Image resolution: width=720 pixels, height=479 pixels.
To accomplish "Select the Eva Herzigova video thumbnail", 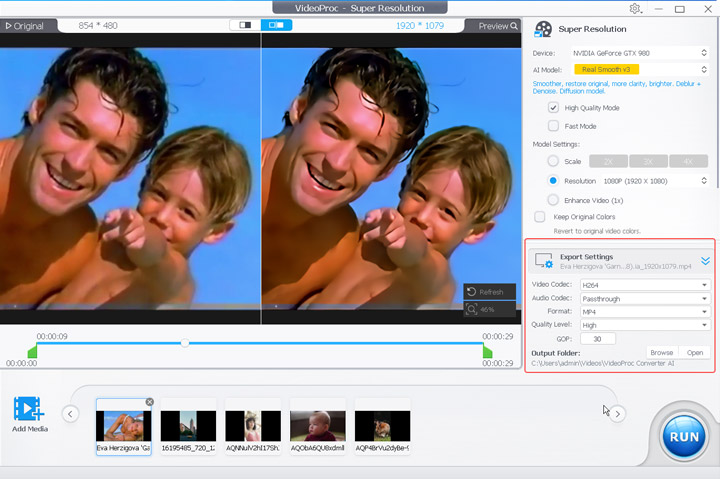I will point(124,426).
